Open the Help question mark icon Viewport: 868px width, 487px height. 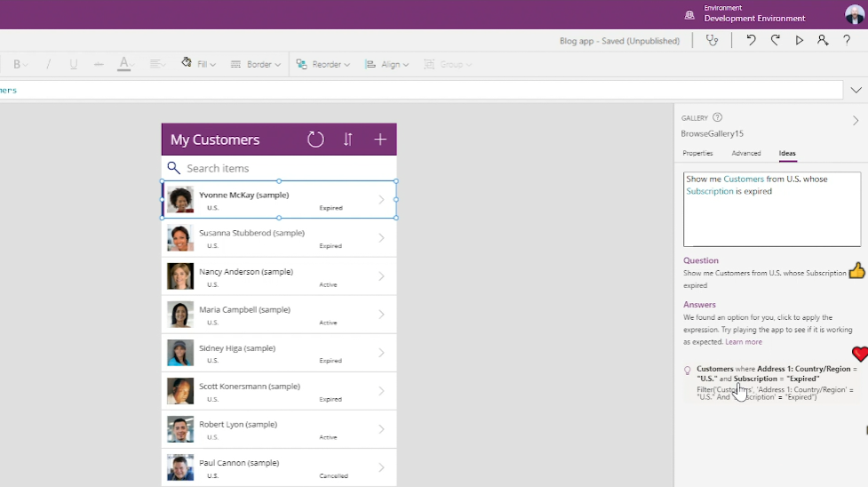pyautogui.click(x=847, y=41)
